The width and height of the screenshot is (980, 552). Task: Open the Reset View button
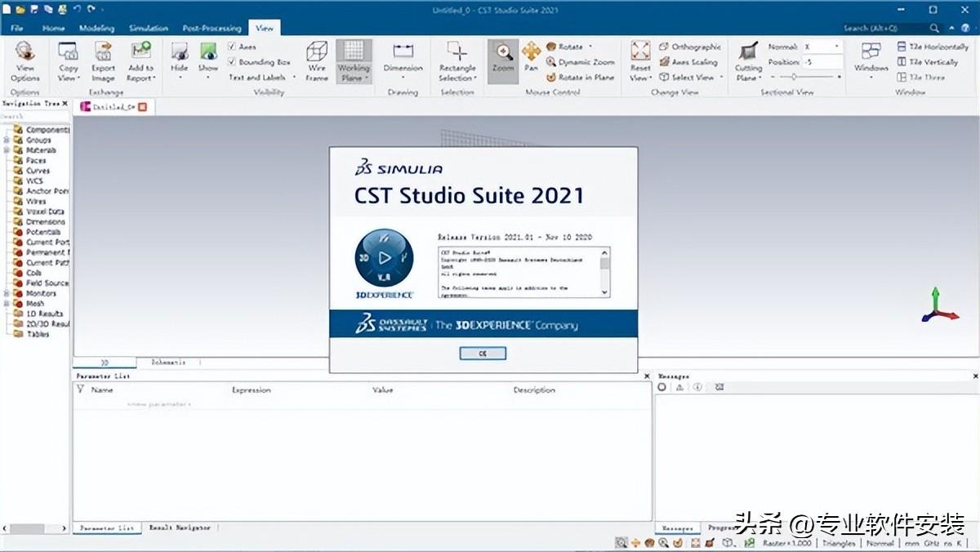[x=641, y=61]
